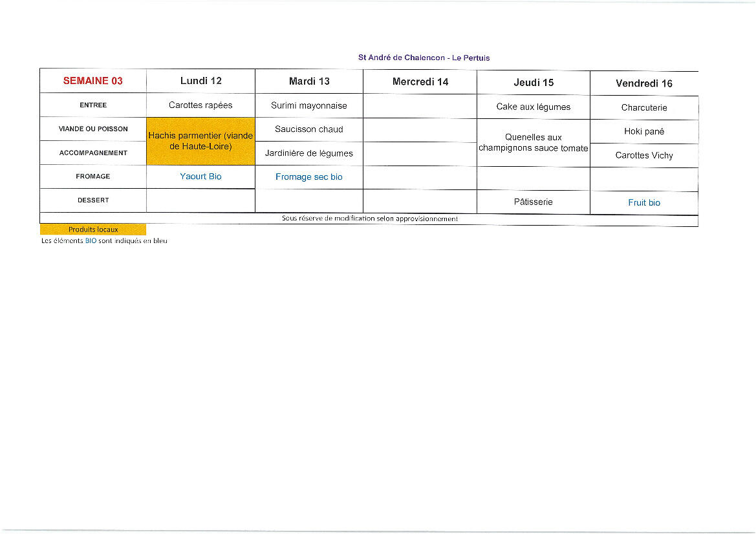Click the blue Fruit bio dessert
This screenshot has height=534, width=756.
pyautogui.click(x=644, y=203)
